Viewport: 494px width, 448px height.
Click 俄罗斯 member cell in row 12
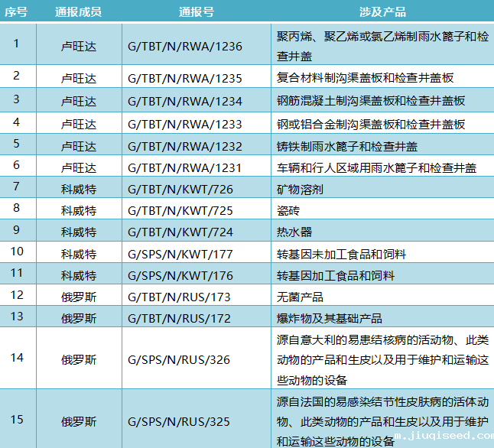(x=79, y=297)
